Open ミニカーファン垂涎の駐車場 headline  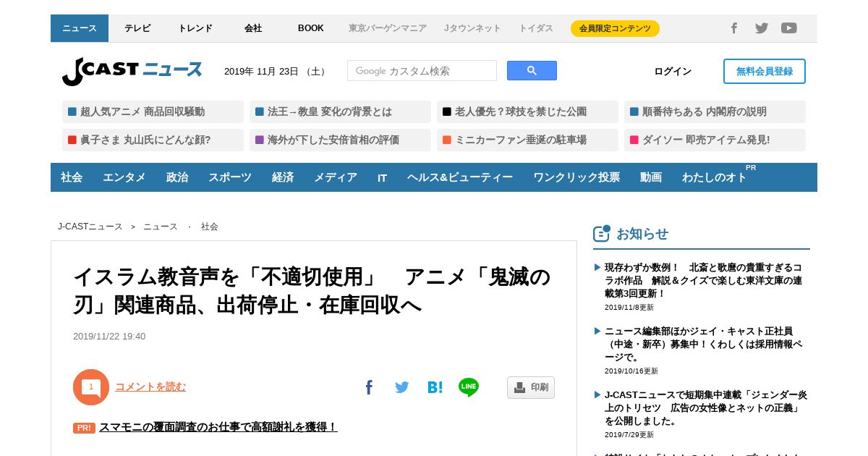pos(527,140)
